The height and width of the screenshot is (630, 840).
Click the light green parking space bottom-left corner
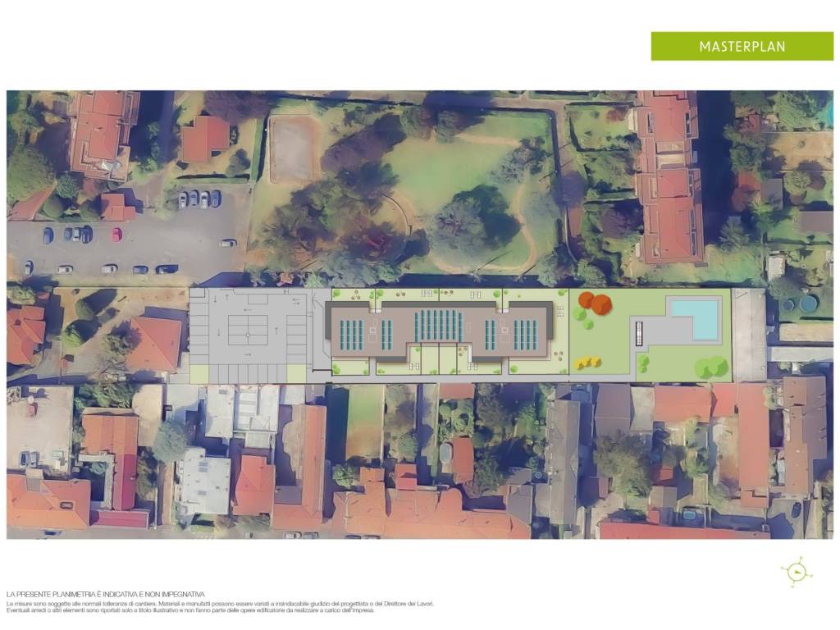(x=199, y=374)
